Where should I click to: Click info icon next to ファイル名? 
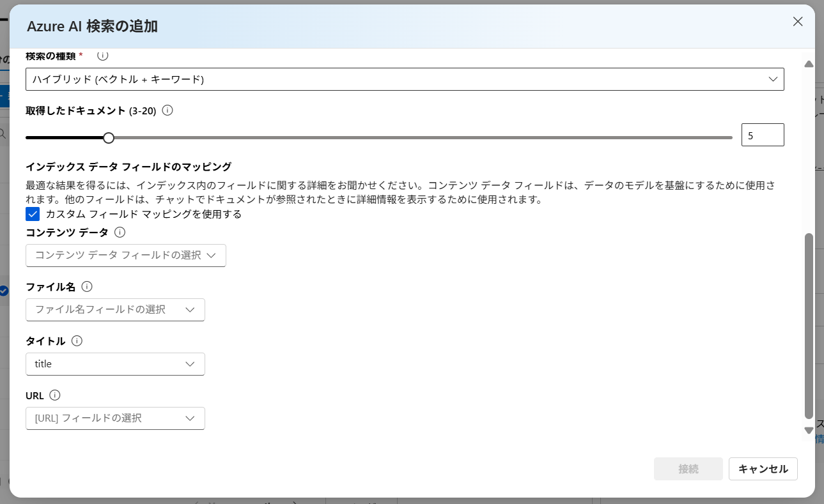tap(87, 286)
